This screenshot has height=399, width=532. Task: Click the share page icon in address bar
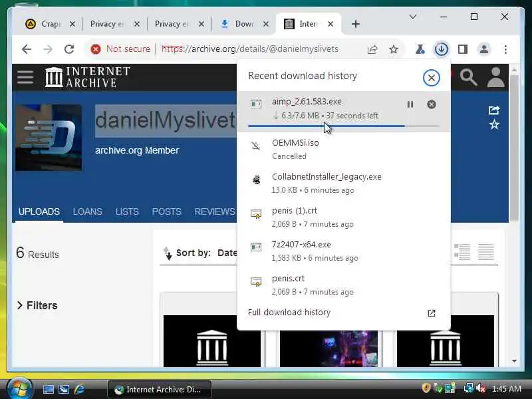[372, 49]
